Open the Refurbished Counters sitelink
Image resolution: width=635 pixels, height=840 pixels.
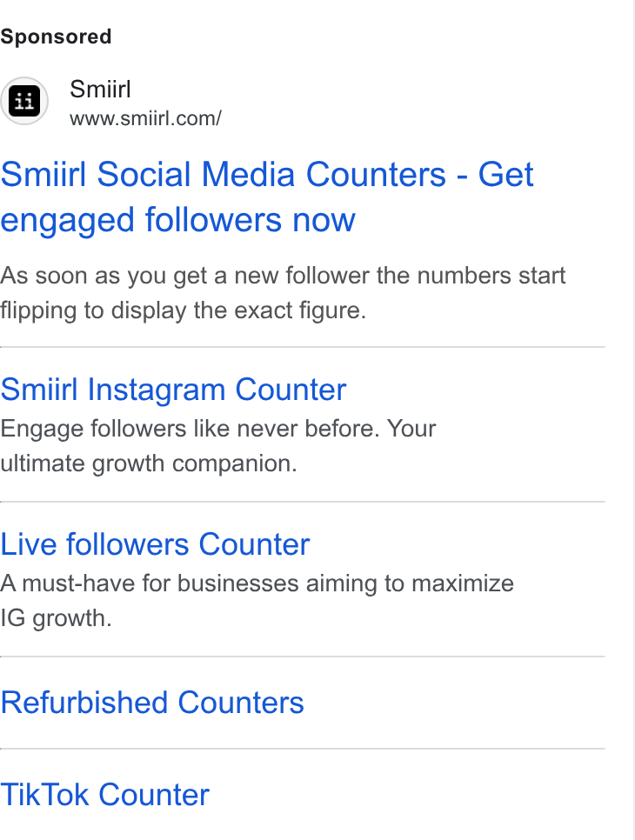pyautogui.click(x=152, y=703)
